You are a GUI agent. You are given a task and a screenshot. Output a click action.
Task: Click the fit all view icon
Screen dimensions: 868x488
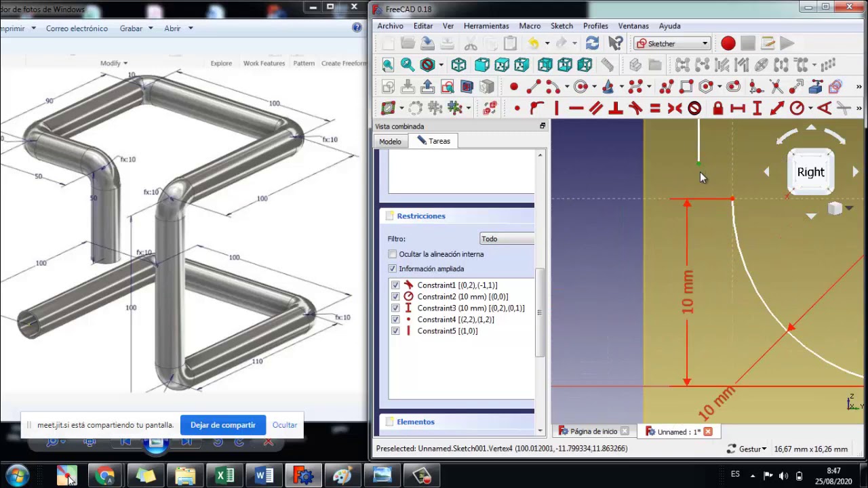388,65
